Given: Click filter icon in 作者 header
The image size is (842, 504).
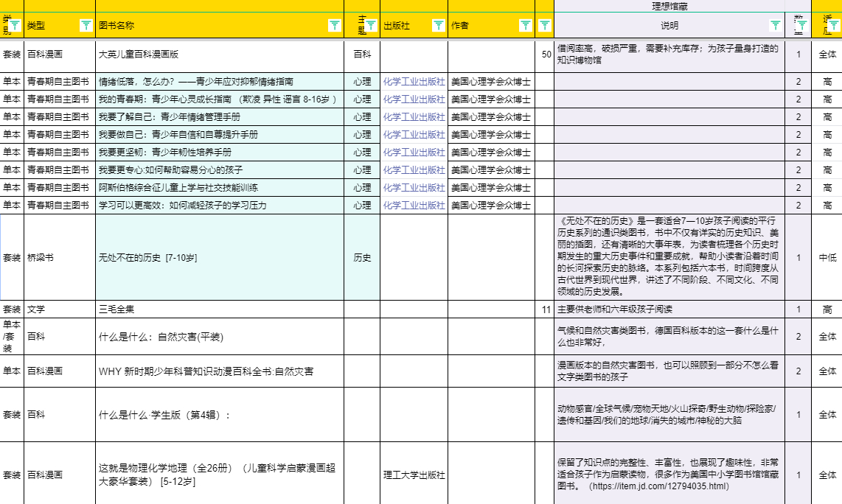Looking at the screenshot, I should 524,26.
